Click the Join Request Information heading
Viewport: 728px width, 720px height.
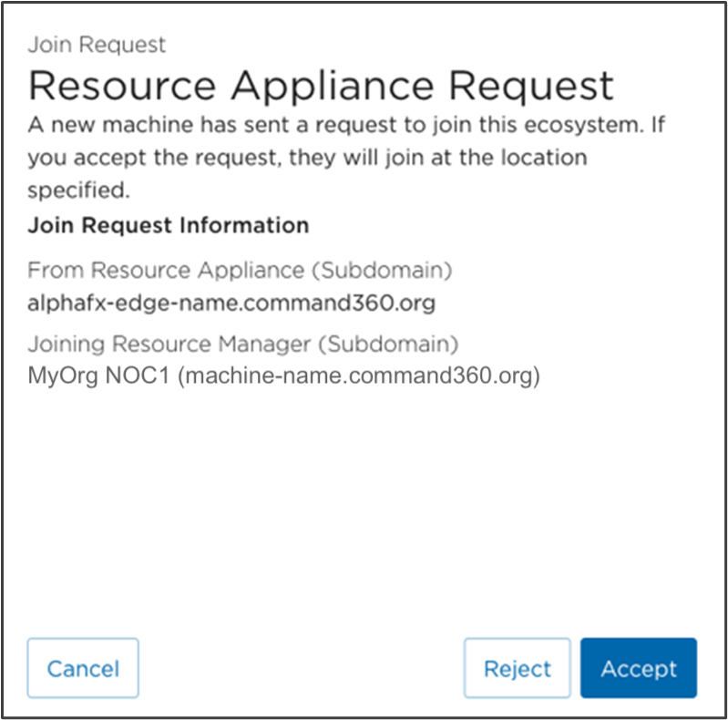coord(168,224)
